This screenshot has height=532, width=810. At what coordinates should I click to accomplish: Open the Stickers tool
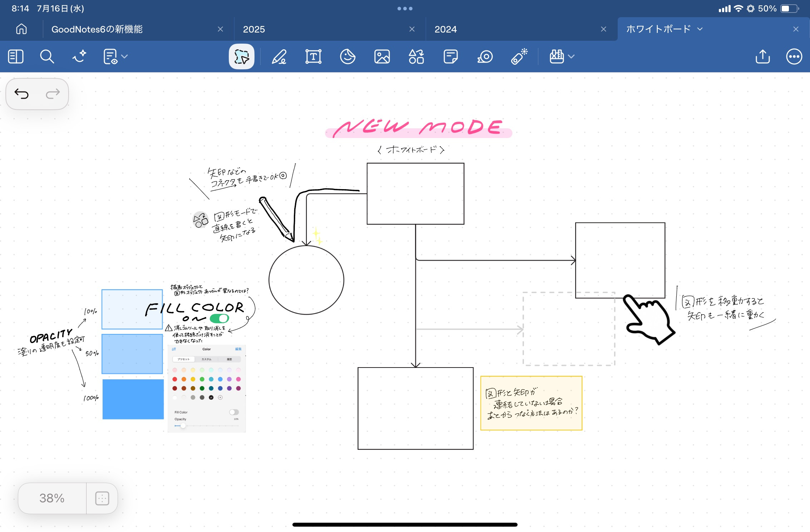click(x=347, y=56)
